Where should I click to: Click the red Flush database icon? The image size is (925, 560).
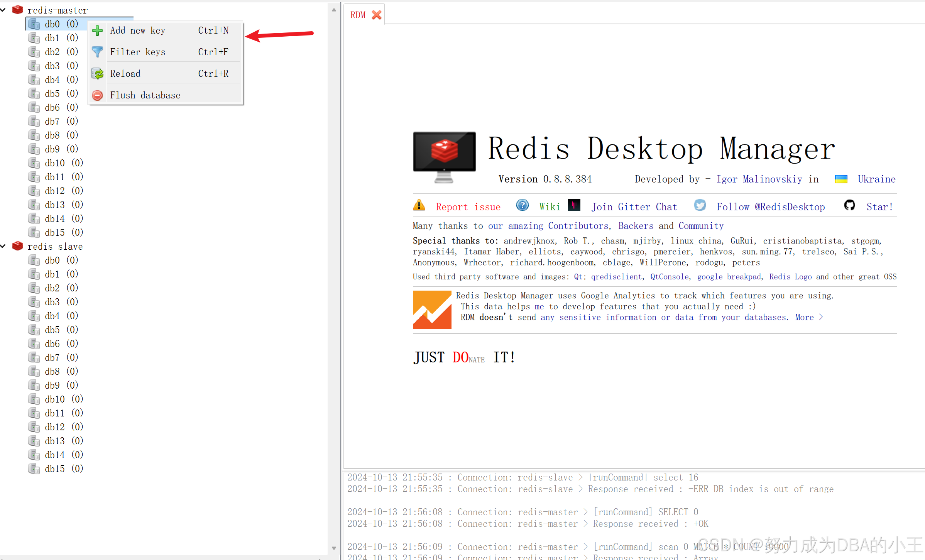click(98, 95)
